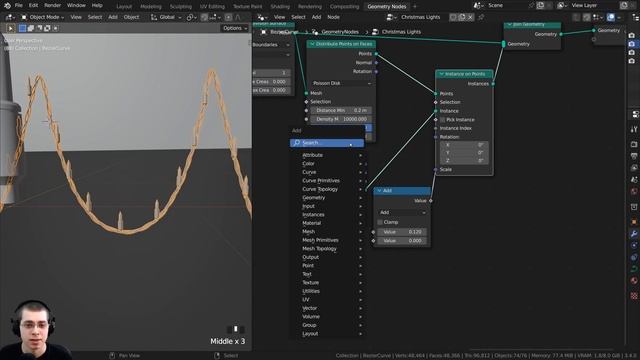The width and height of the screenshot is (640, 360).
Task: Choose the extend selection mode icon
Action: [x=31, y=28]
